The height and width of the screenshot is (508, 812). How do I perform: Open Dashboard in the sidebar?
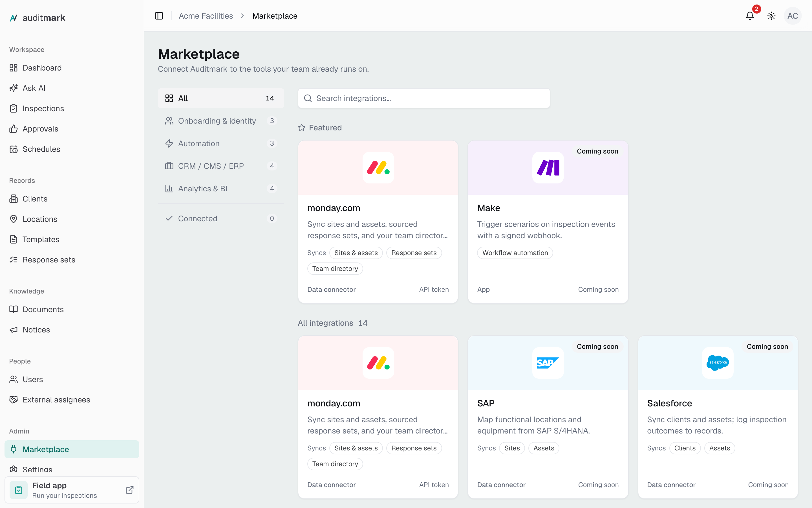(x=72, y=68)
